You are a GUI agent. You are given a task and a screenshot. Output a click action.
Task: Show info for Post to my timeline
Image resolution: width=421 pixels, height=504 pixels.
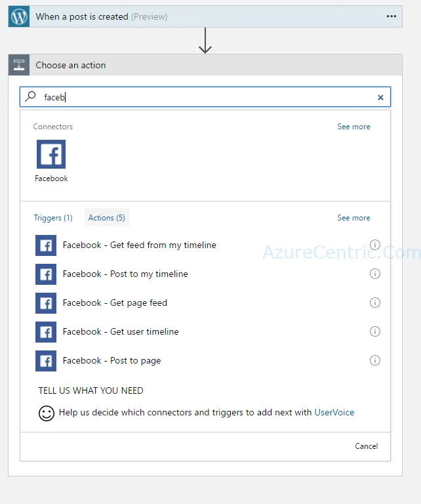374,274
